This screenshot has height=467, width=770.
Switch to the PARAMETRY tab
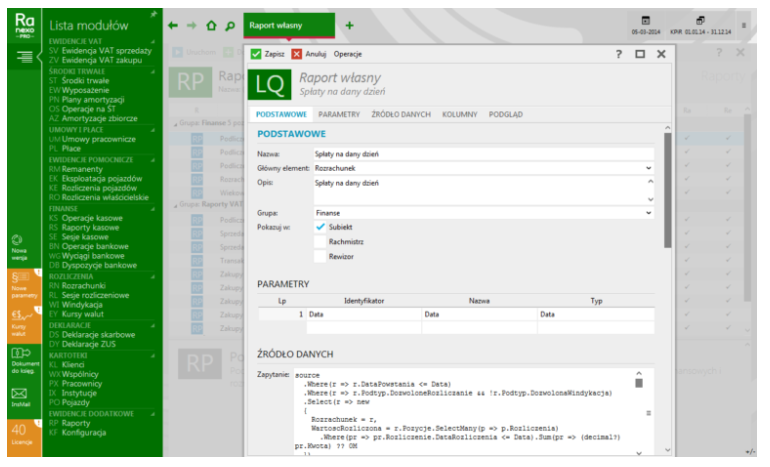coord(339,114)
